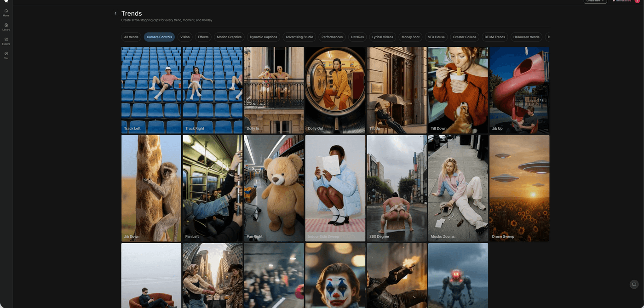Open the Indoor Side Sweep thumbnail
This screenshot has width=644, height=308.
(x=335, y=188)
